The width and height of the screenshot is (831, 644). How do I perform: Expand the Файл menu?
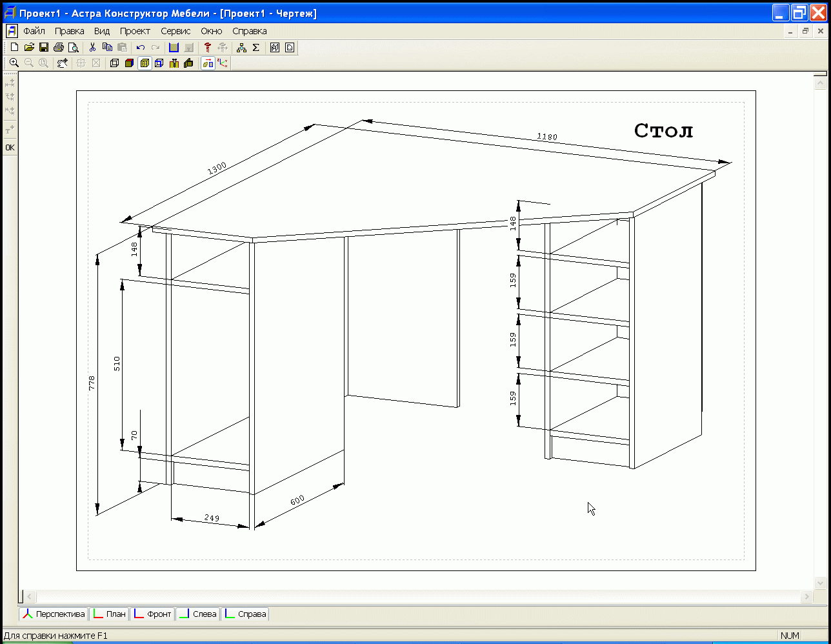coord(34,31)
